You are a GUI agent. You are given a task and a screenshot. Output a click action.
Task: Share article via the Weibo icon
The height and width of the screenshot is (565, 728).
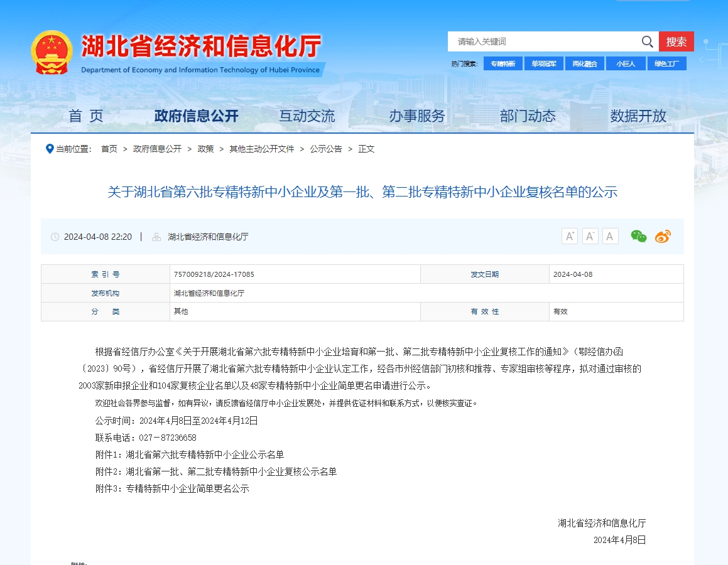click(664, 237)
